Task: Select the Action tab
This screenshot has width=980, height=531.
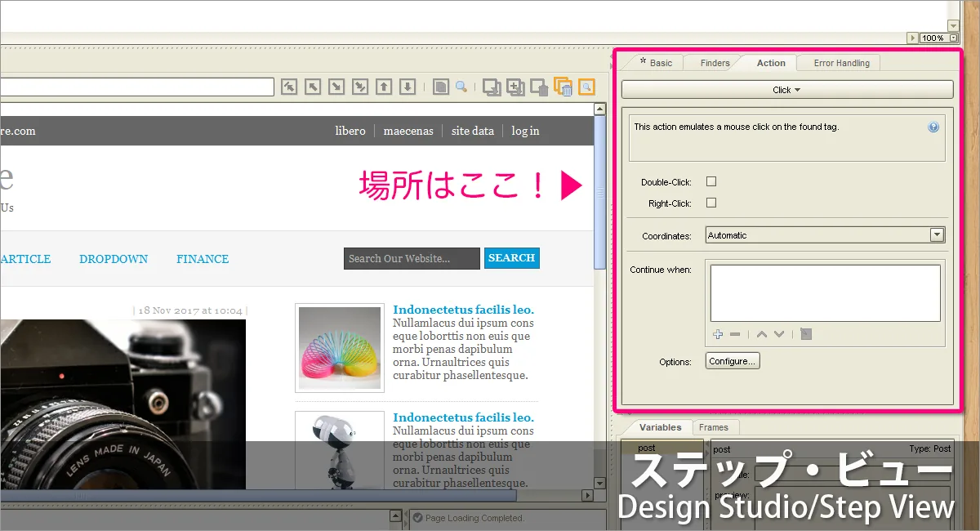Action: 771,63
